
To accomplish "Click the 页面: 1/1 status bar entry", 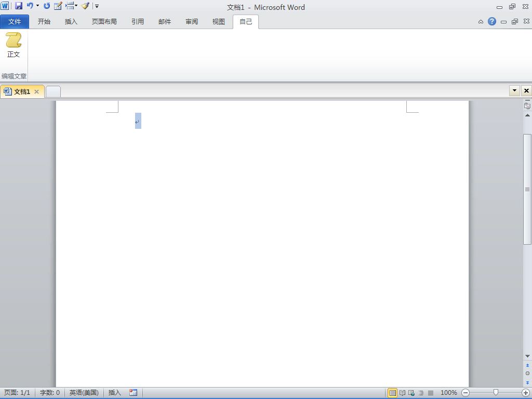I will click(17, 393).
